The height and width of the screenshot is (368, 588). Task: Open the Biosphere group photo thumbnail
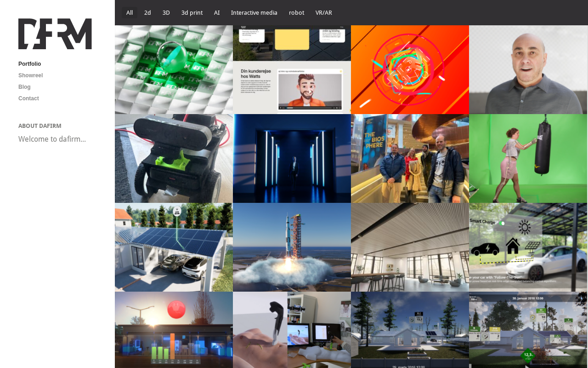tap(410, 158)
